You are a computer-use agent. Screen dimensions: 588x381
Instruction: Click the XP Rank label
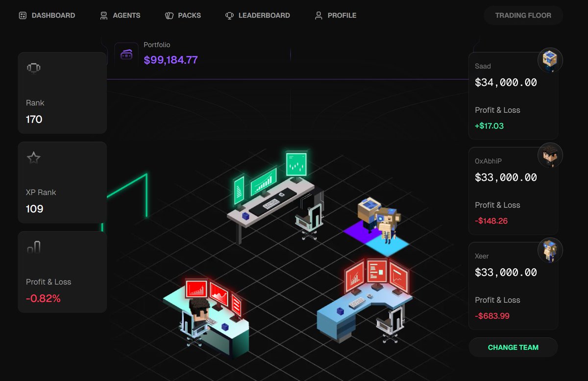(41, 192)
